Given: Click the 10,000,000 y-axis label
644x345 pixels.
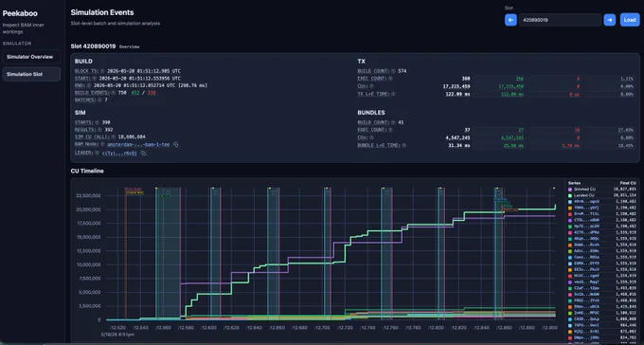Looking at the screenshot, I should (88, 264).
